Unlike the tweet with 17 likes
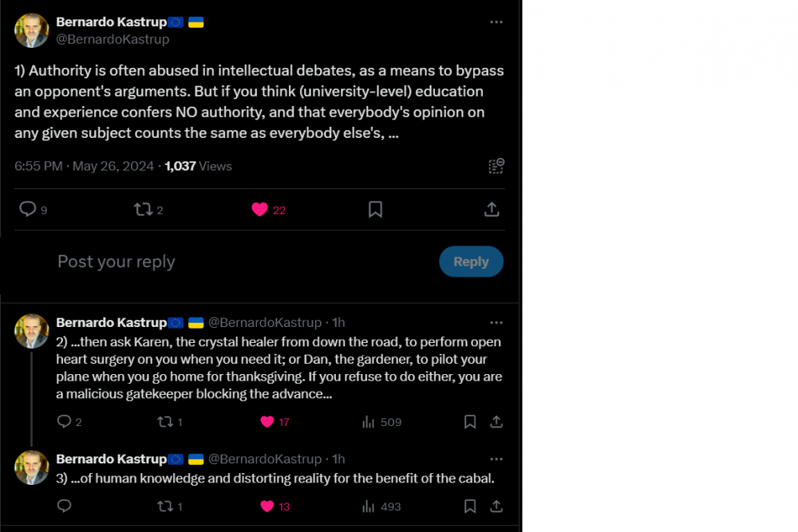The height and width of the screenshot is (532, 798). point(267,422)
